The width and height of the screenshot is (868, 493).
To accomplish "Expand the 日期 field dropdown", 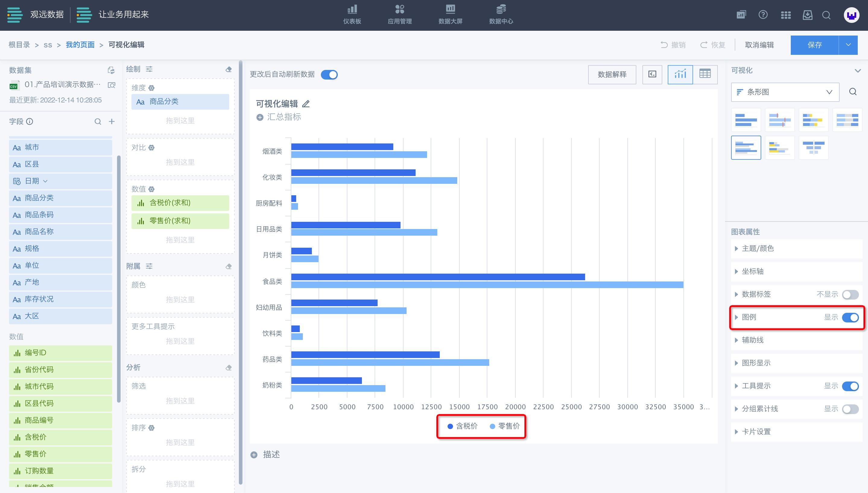I will pyautogui.click(x=45, y=181).
